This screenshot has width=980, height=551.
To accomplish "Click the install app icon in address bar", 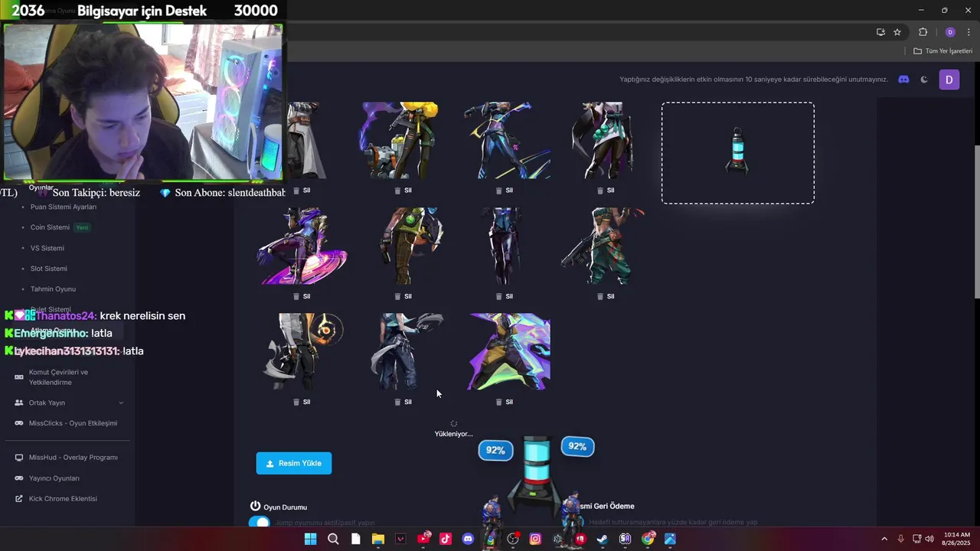I will 880,32.
